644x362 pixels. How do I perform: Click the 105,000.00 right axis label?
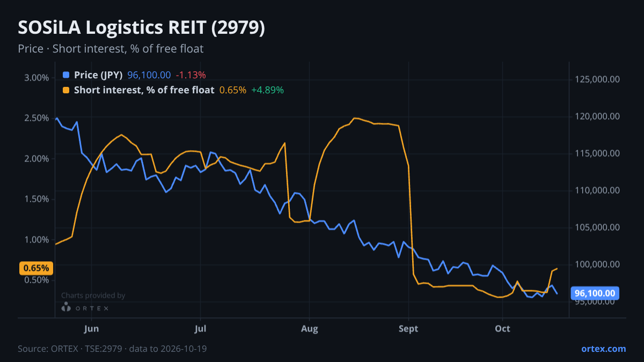597,227
